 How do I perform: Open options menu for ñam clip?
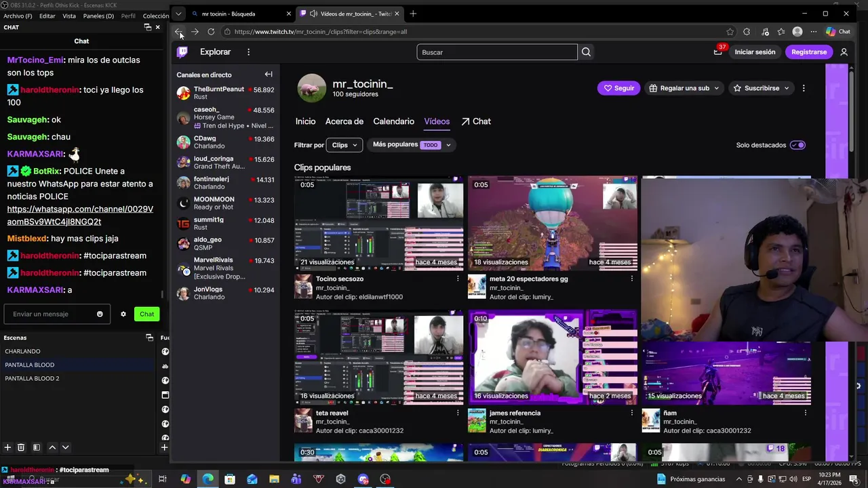click(x=806, y=413)
